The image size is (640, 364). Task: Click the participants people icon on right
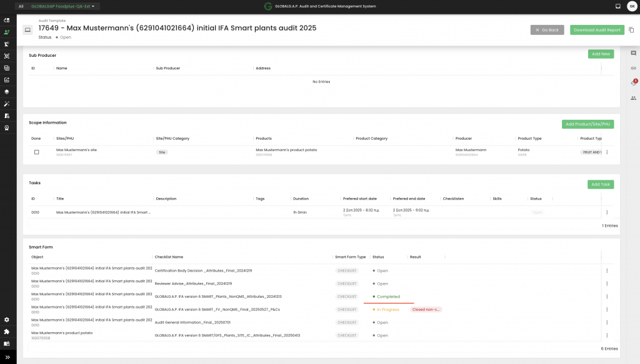point(633,98)
